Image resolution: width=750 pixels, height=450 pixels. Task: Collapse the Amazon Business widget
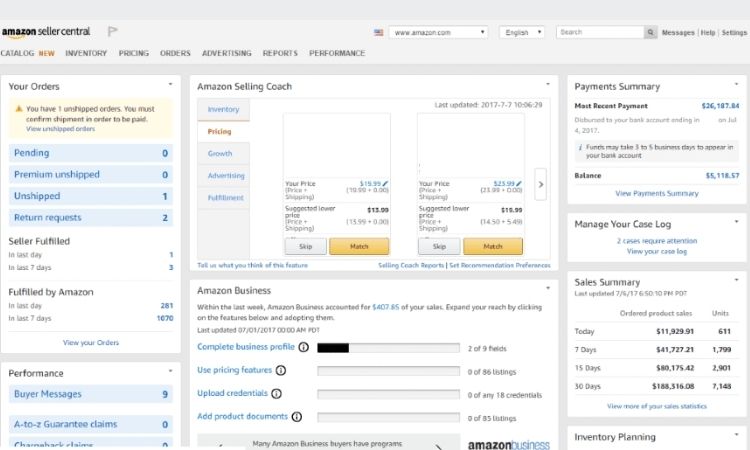548,288
